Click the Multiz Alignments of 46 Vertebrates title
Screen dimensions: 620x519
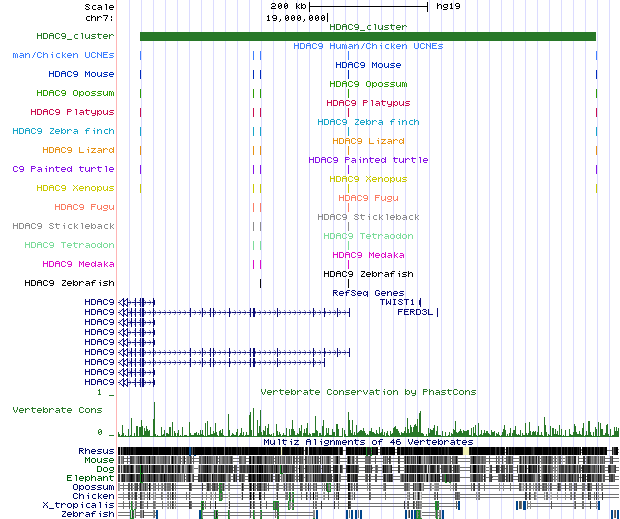pos(368,441)
